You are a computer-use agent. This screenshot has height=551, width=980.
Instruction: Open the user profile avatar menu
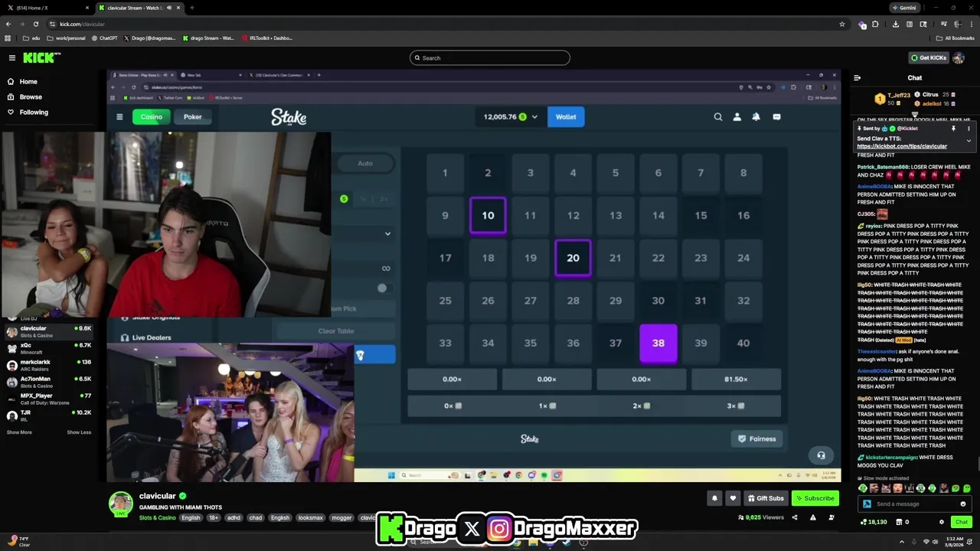(x=959, y=57)
